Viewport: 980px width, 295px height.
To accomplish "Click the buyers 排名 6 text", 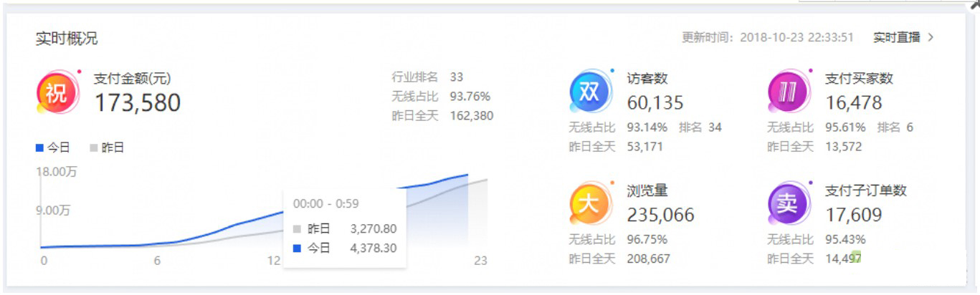I will 895,127.
